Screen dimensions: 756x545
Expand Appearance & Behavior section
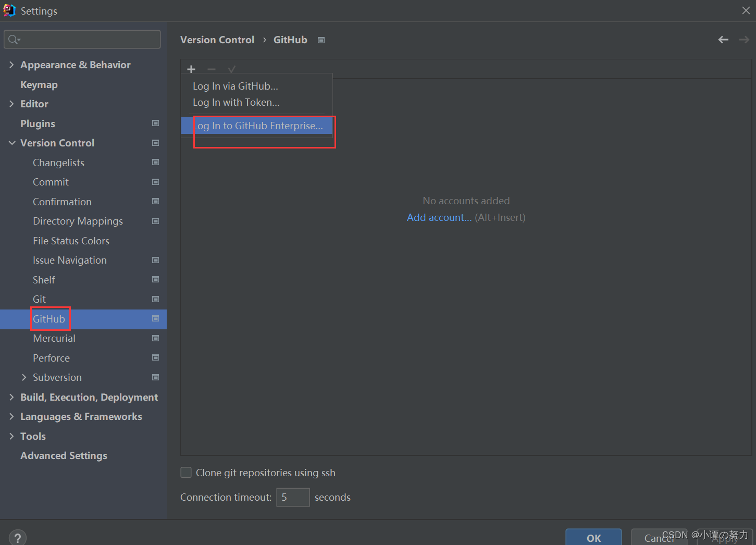11,65
